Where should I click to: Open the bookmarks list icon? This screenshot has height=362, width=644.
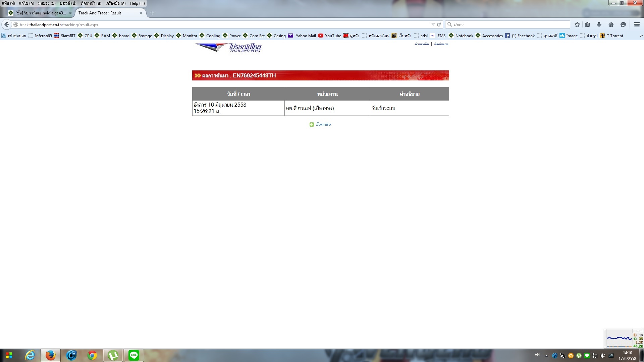pos(587,24)
